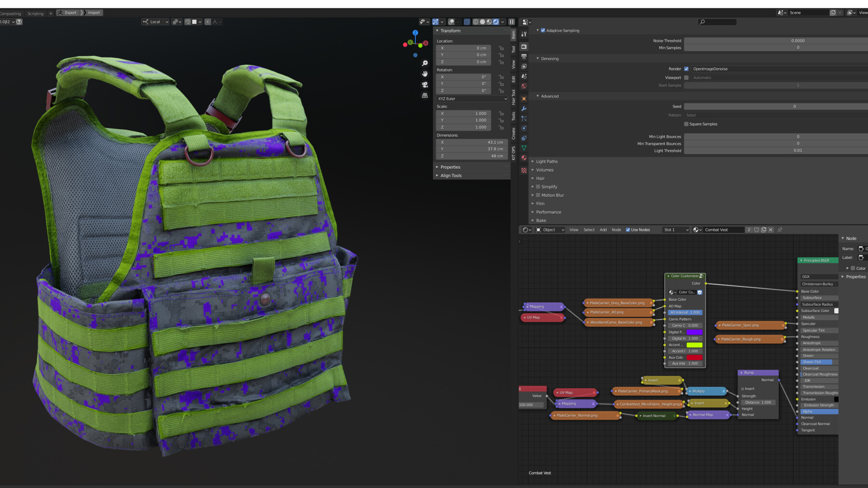
Task: Open the Material Properties sphere tab
Action: [524, 160]
